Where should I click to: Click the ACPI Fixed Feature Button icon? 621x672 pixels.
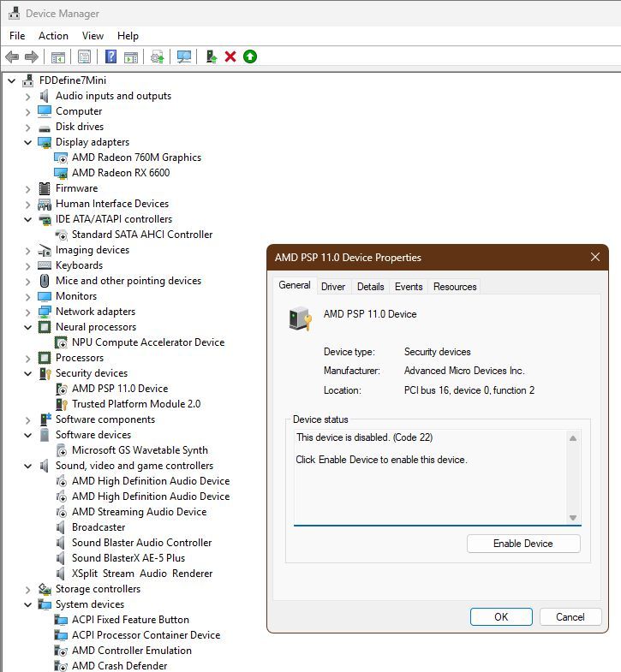tap(61, 620)
